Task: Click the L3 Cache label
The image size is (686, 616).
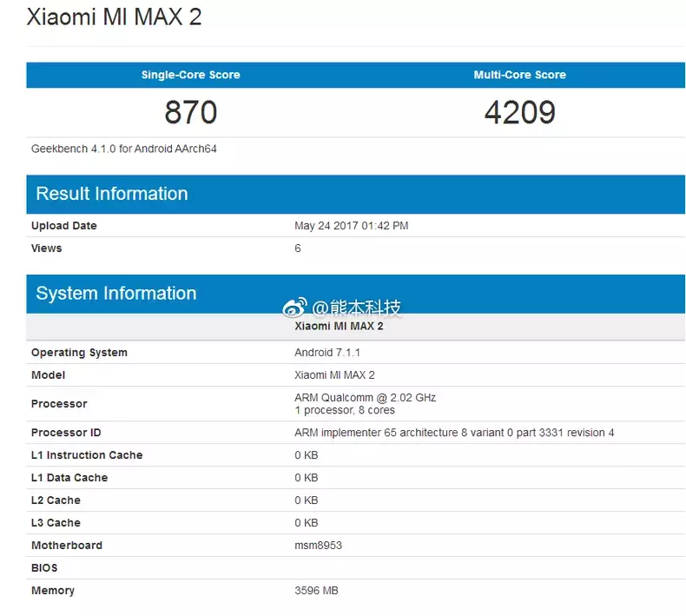Action: [56, 523]
